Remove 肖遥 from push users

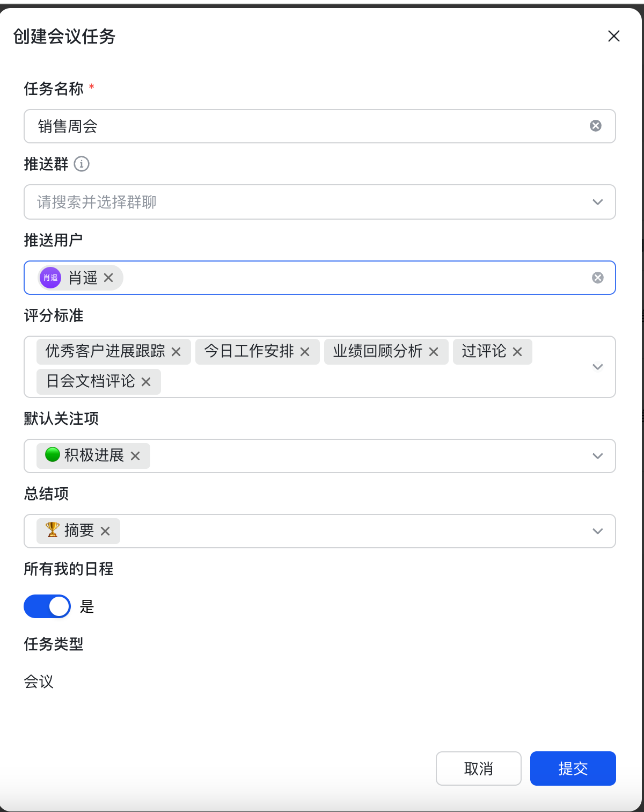pos(108,278)
